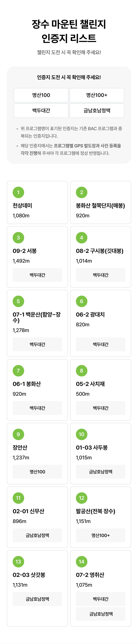
Task: Select the 명산100+ program box
Action: (97, 95)
